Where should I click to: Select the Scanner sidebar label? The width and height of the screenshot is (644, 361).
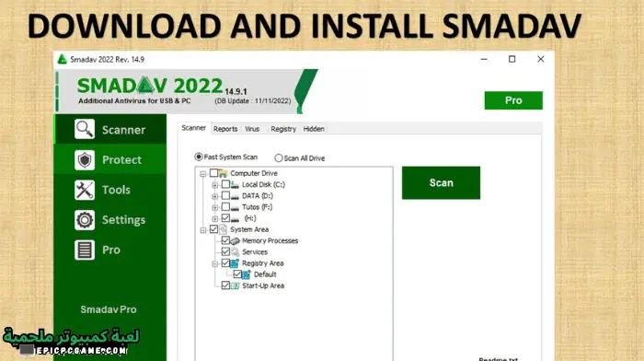pyautogui.click(x=123, y=130)
